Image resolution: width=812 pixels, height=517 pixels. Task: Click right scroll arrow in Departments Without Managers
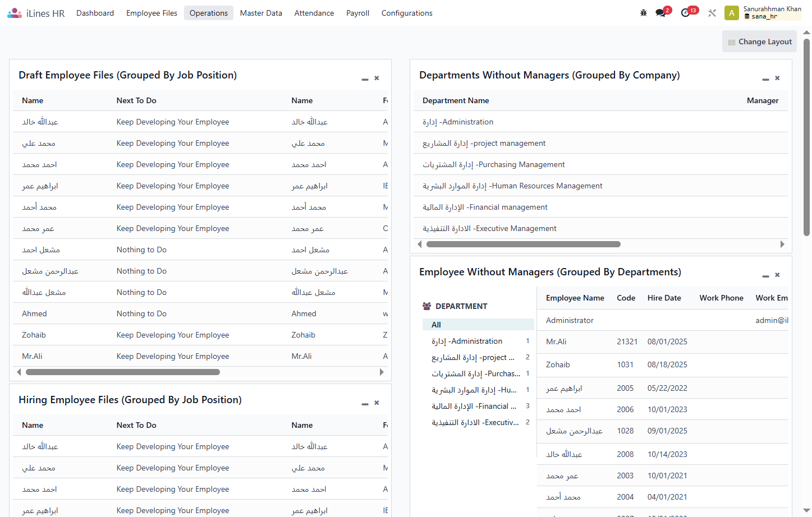pos(782,244)
